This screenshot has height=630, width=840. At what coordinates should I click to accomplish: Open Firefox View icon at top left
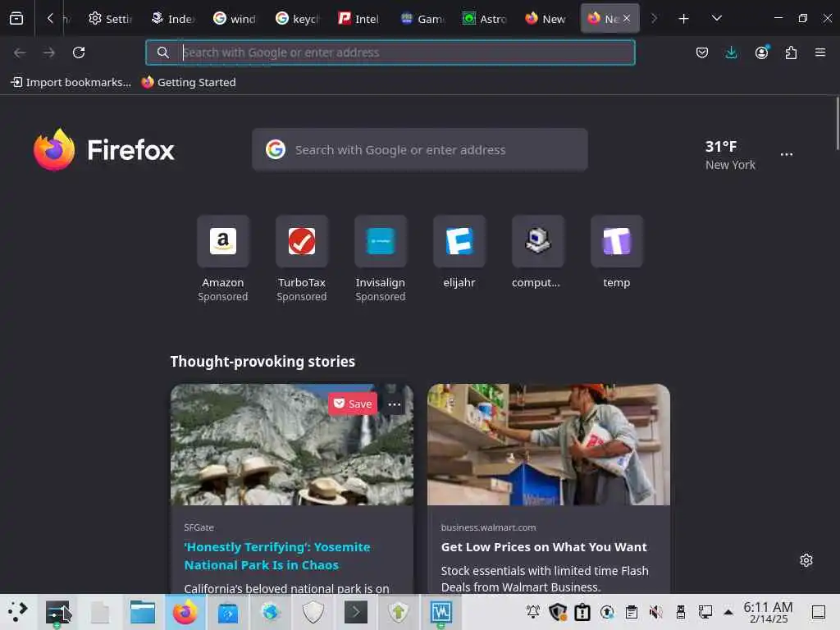pyautogui.click(x=16, y=19)
